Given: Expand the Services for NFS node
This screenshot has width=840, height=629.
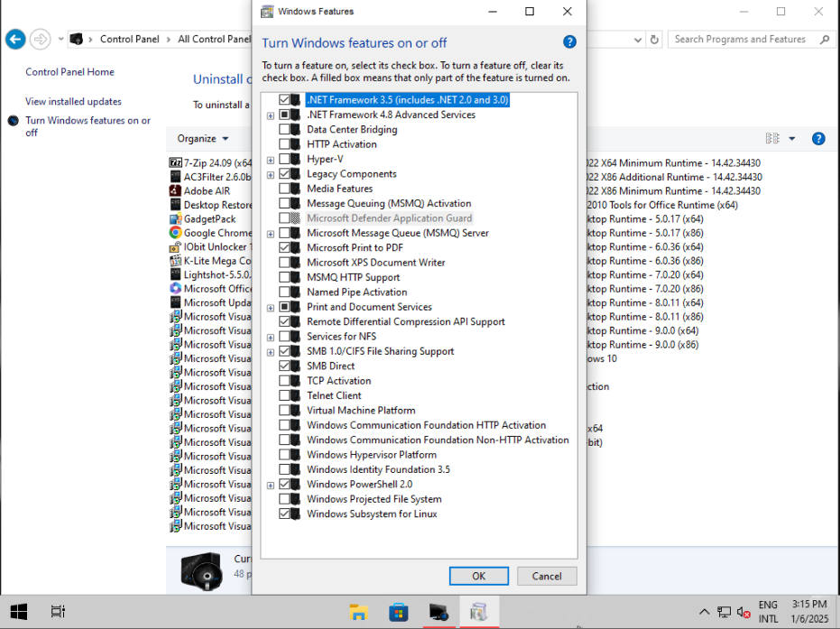Looking at the screenshot, I should tap(271, 338).
